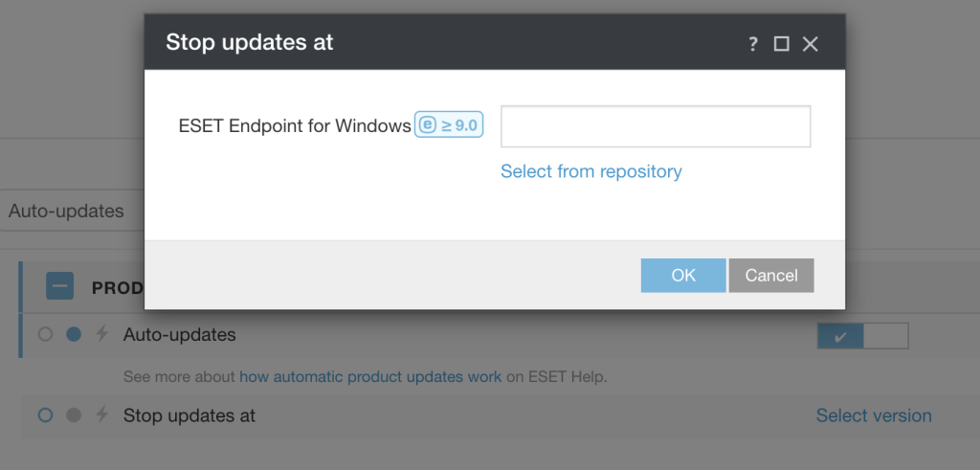This screenshot has height=470, width=980.
Task: Open the Select from repository link
Action: tap(590, 171)
